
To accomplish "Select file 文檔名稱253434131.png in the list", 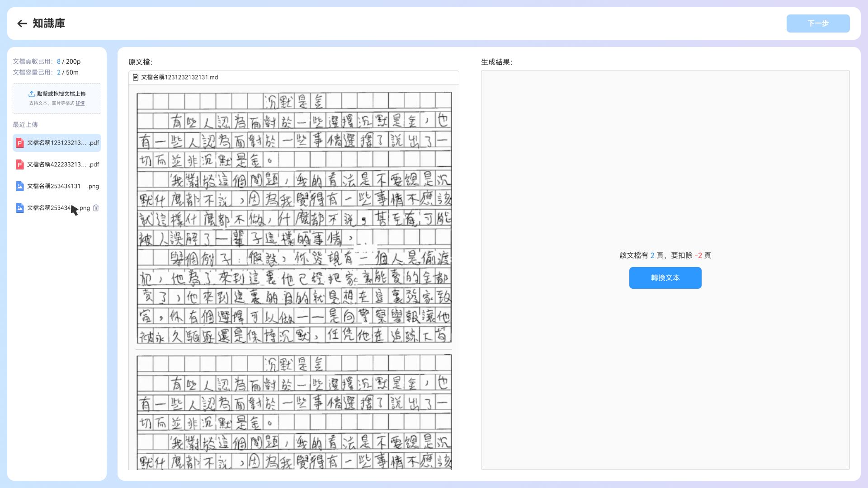I will pyautogui.click(x=57, y=186).
